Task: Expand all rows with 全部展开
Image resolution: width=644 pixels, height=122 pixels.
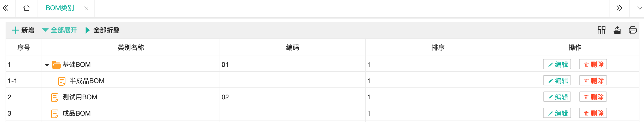Action: 60,30
